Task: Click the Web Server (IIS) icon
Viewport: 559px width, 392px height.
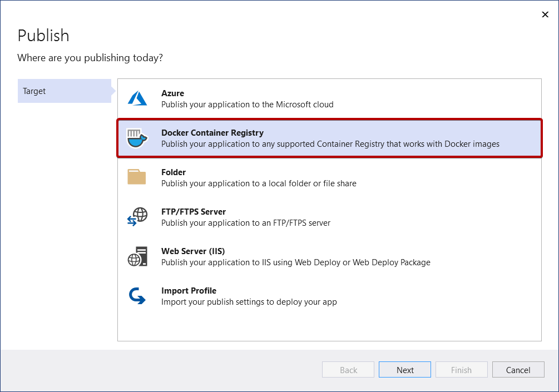Action: 137,256
